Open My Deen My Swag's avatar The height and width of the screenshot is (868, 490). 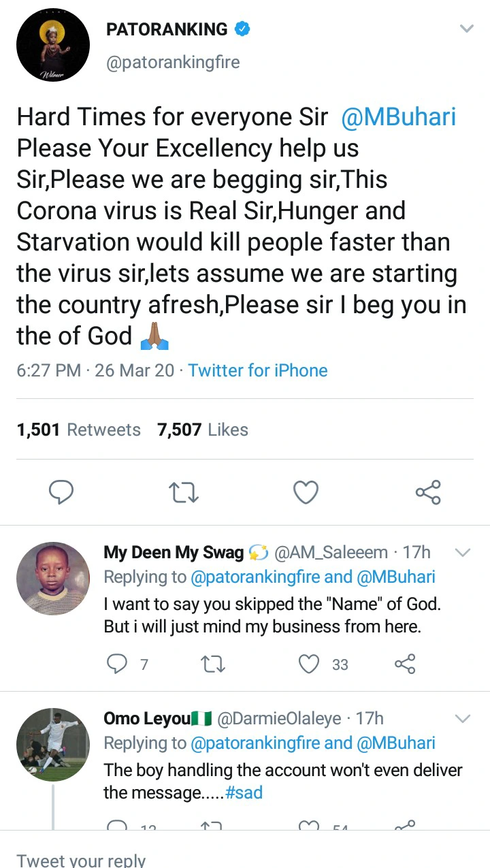pyautogui.click(x=52, y=579)
